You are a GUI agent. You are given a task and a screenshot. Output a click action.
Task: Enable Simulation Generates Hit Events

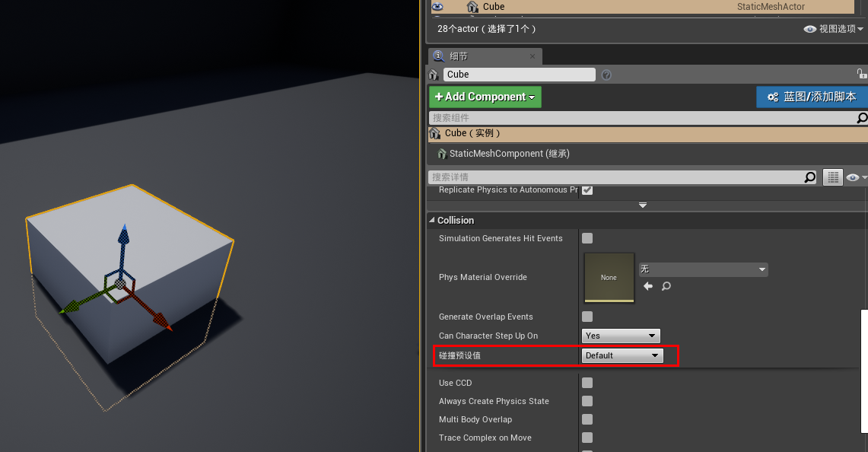(x=587, y=238)
